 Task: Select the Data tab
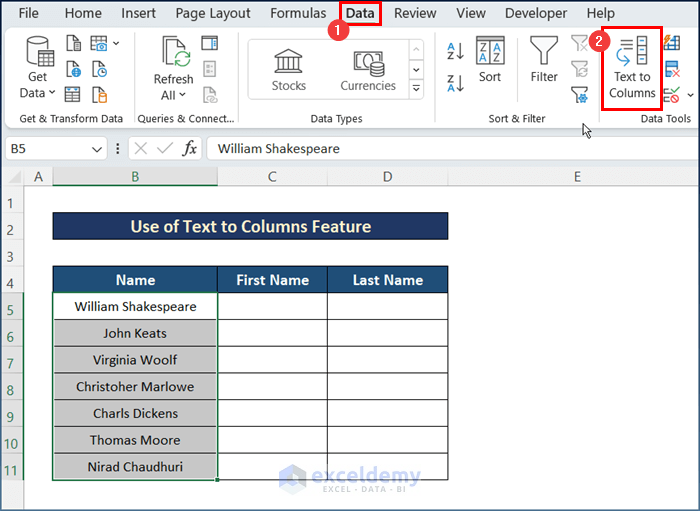coord(360,13)
